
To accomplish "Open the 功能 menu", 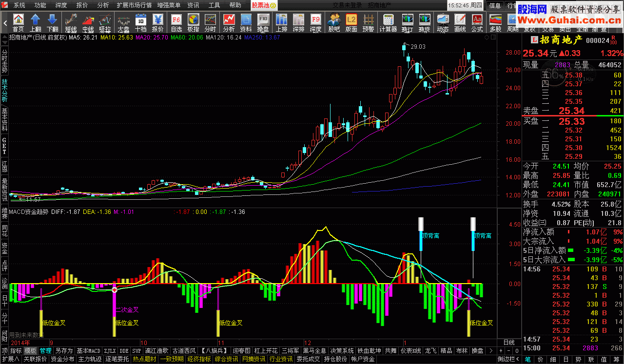I will (x=40, y=5).
